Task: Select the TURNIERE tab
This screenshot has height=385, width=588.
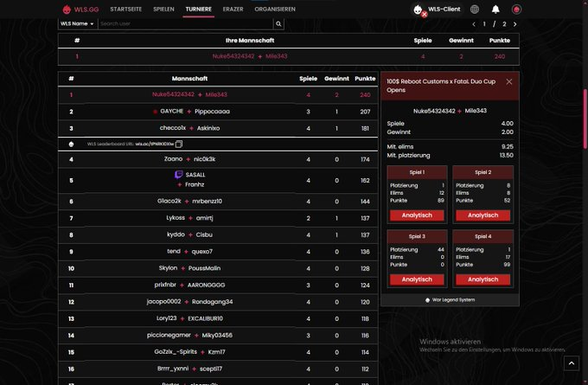Action: pos(198,9)
